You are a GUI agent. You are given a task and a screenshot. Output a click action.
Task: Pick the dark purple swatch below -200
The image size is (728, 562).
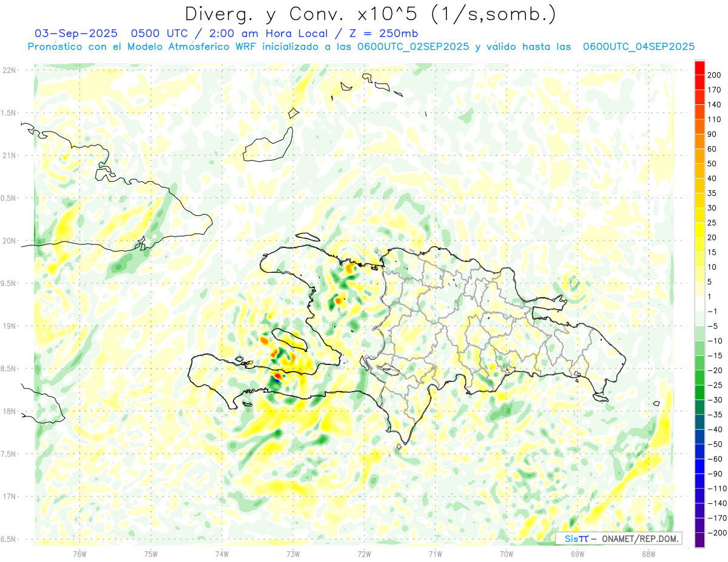(699, 540)
